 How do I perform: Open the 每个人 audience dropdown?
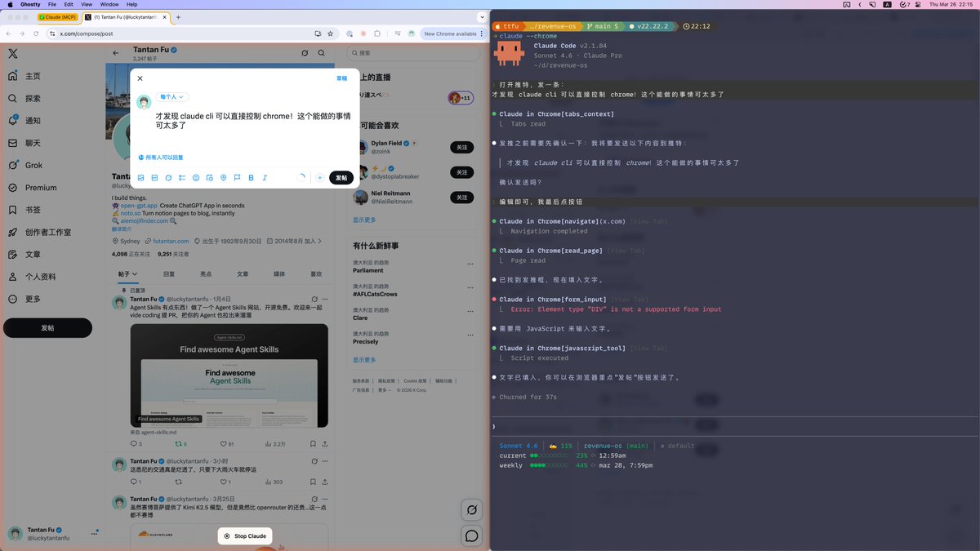(x=172, y=97)
